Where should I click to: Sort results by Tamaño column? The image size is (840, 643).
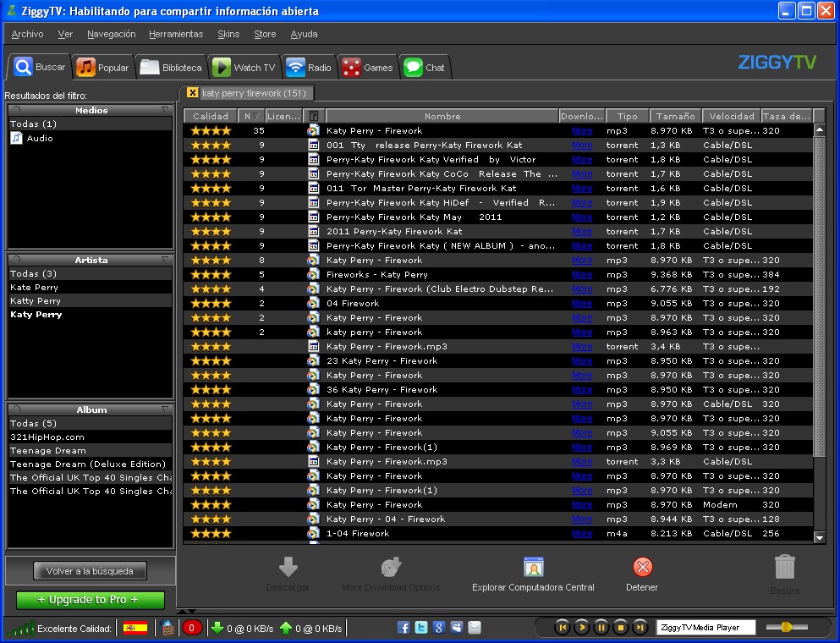[x=675, y=116]
